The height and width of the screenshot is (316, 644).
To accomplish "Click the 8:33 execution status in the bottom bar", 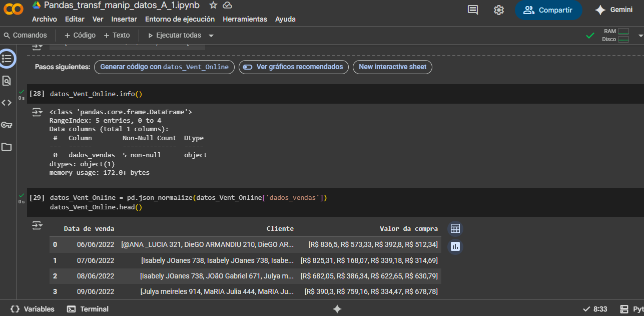I will click(595, 309).
